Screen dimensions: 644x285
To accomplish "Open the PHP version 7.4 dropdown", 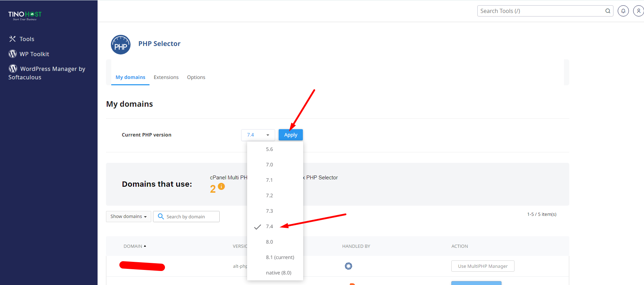I will (x=258, y=135).
